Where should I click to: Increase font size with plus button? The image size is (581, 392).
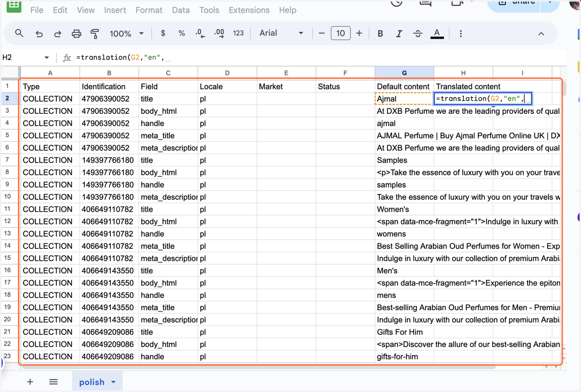pyautogui.click(x=359, y=33)
